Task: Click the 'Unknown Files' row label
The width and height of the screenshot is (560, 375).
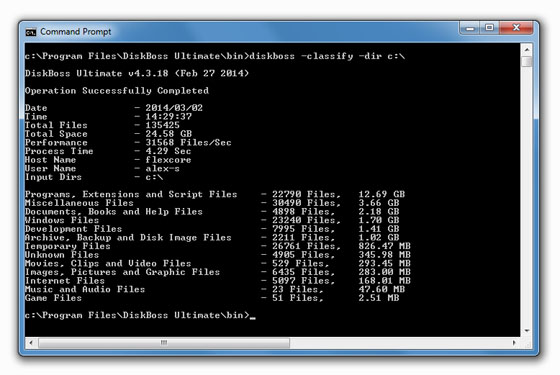Action: (62, 255)
